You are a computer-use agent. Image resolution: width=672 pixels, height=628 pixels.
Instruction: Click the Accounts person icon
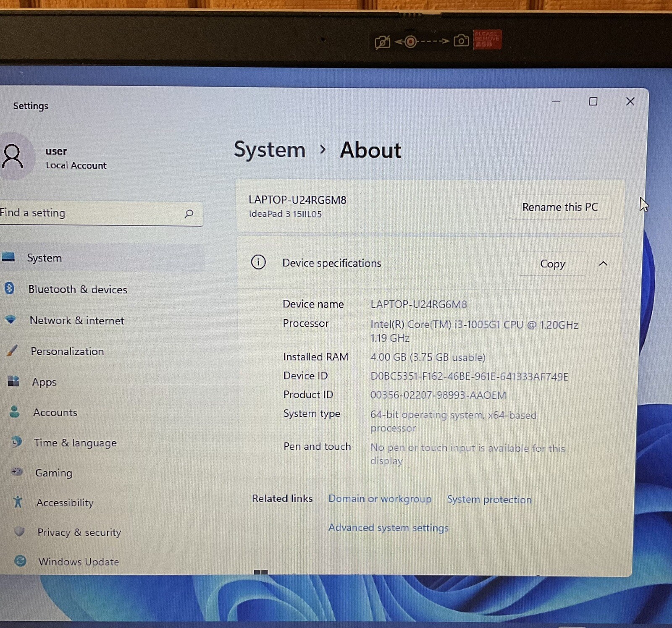(15, 411)
